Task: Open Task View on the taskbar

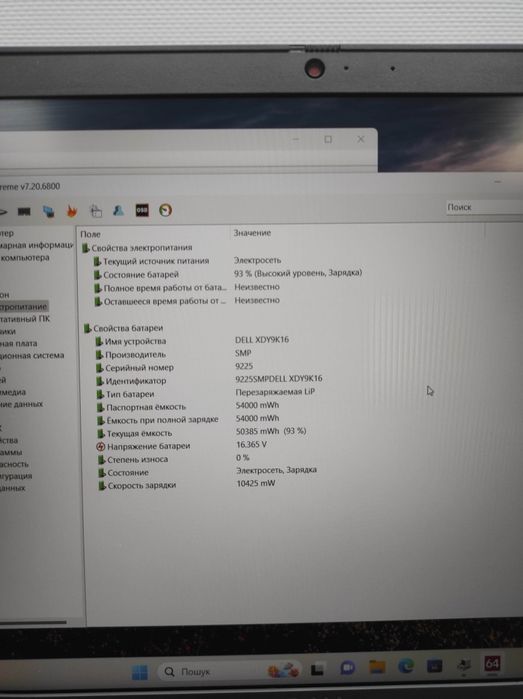Action: click(x=317, y=669)
